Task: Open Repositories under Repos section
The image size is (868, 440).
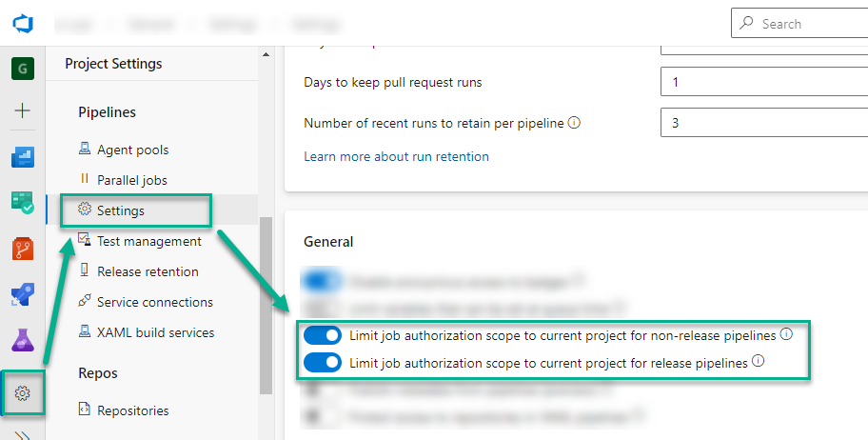Action: click(x=132, y=410)
